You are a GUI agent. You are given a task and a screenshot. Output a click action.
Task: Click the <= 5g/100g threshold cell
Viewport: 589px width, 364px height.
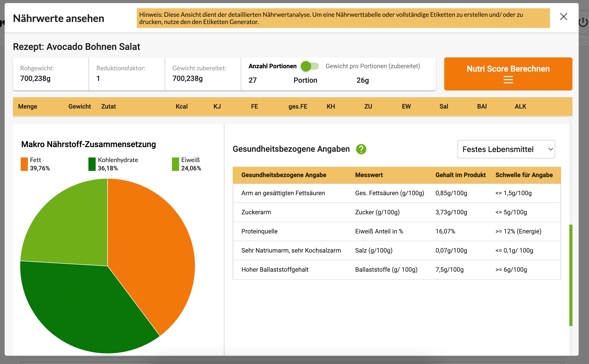point(511,212)
